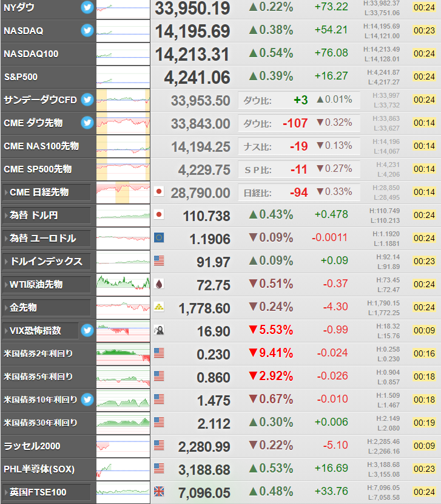
Task: Open the S&P500 label
Action: [x=21, y=77]
